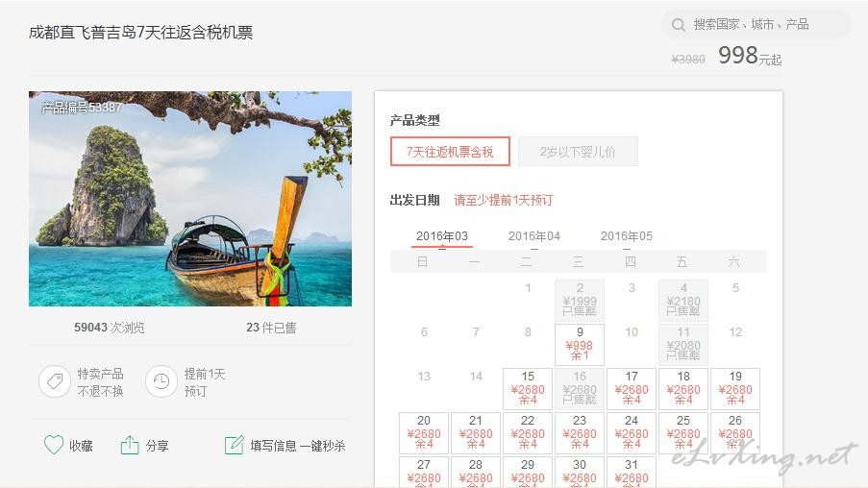Switch to the 2016年04 month tab
The height and width of the screenshot is (488, 868).
pos(534,236)
